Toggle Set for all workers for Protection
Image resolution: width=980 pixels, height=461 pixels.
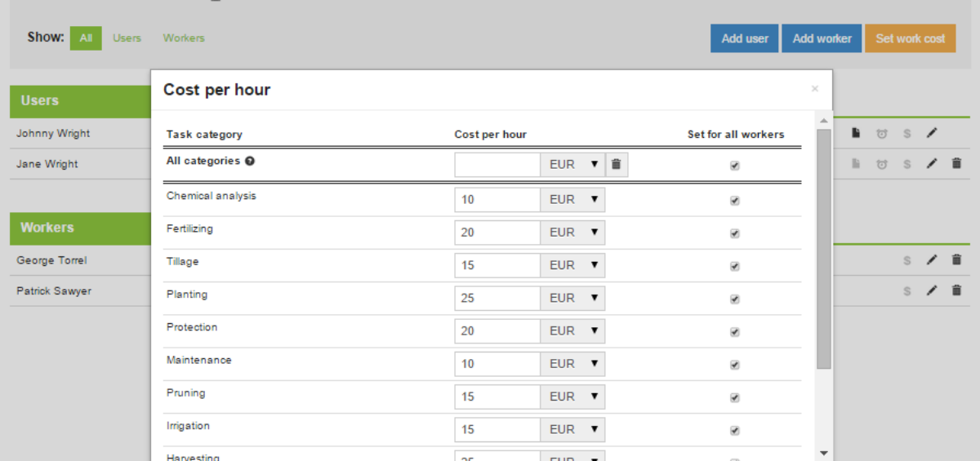click(735, 332)
